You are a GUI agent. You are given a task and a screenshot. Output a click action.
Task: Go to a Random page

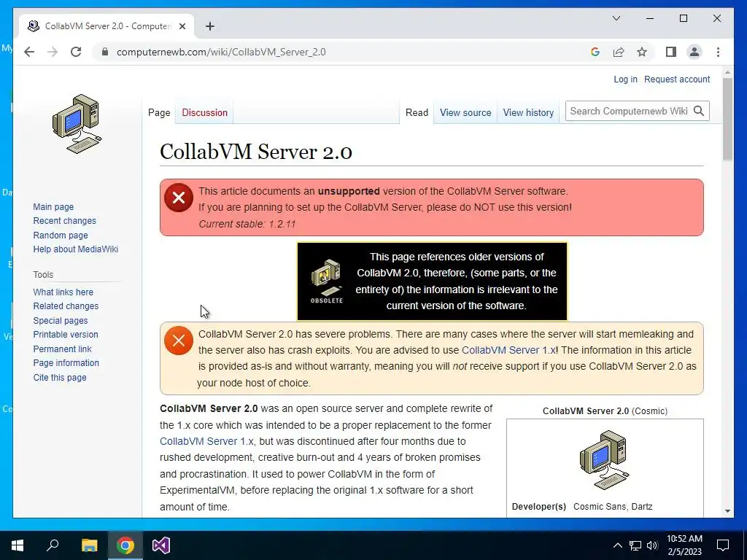(x=61, y=235)
